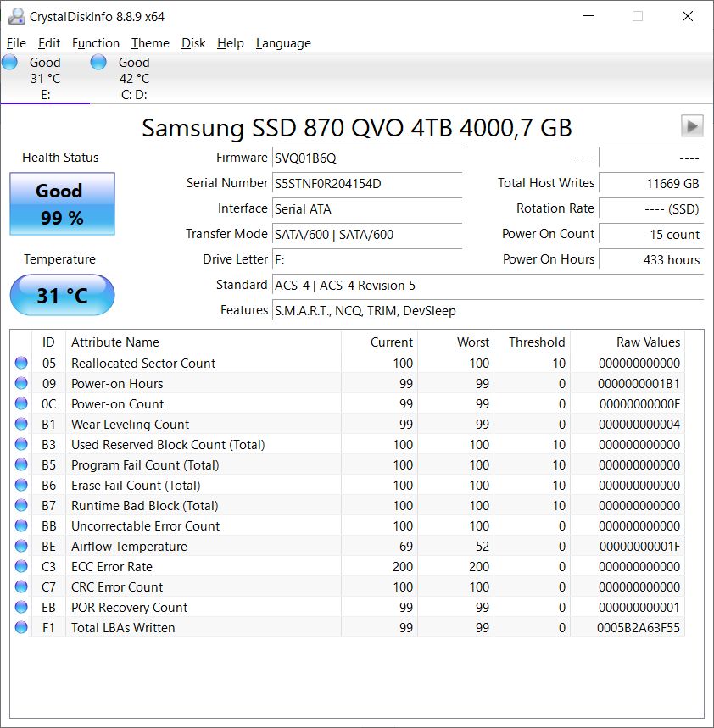Screen dimensions: 714x728
Task: Click the Power On Hours value 433 hours
Action: [x=651, y=259]
